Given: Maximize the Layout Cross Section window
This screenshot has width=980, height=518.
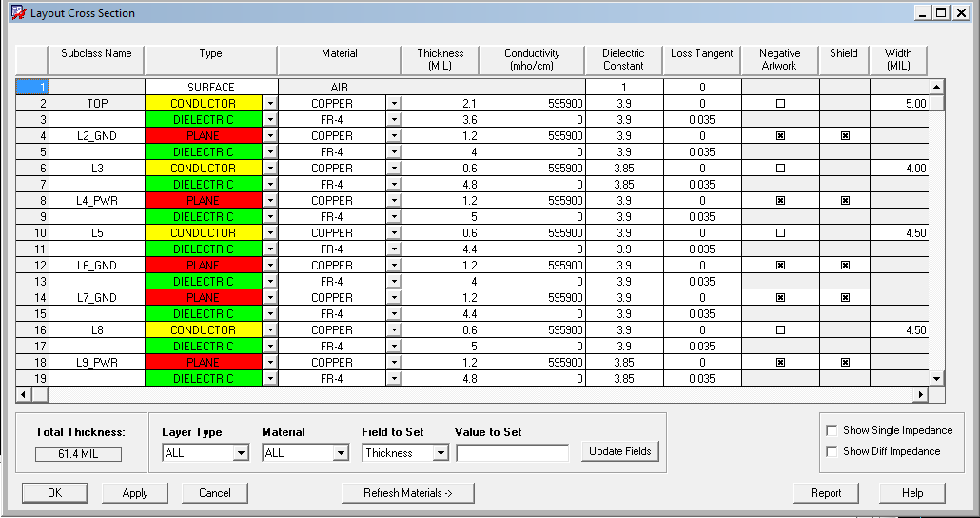Looking at the screenshot, I should (941, 12).
